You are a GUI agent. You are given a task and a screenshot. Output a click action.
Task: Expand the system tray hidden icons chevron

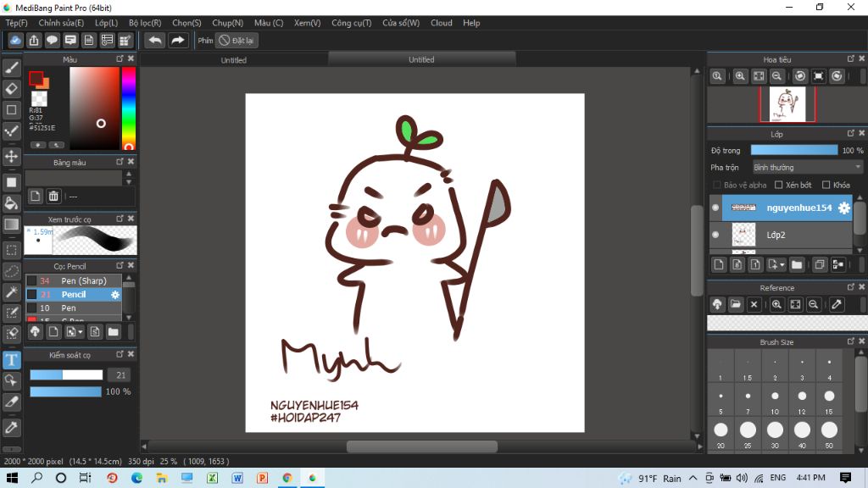coord(693,478)
